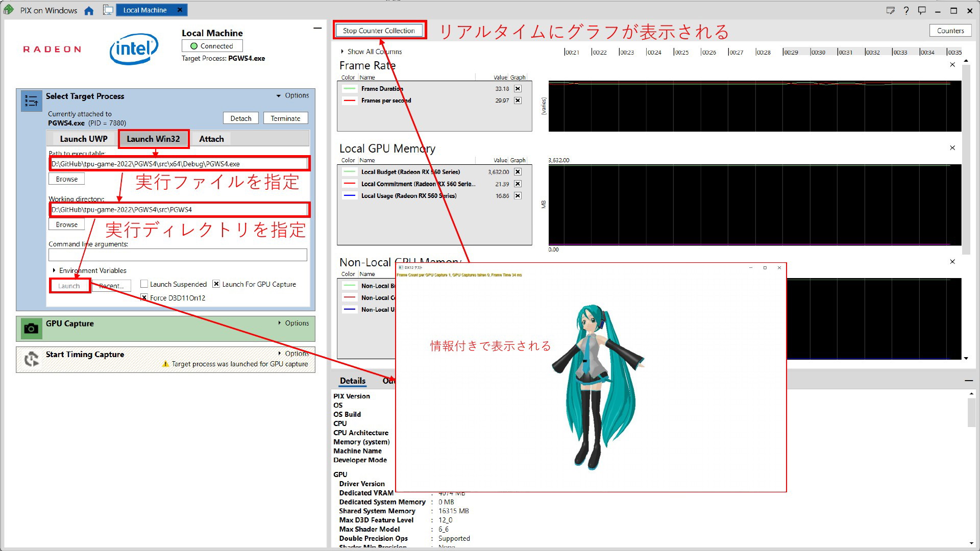The image size is (980, 551).
Task: Click the Name column header in Frame Rate
Action: [367, 78]
